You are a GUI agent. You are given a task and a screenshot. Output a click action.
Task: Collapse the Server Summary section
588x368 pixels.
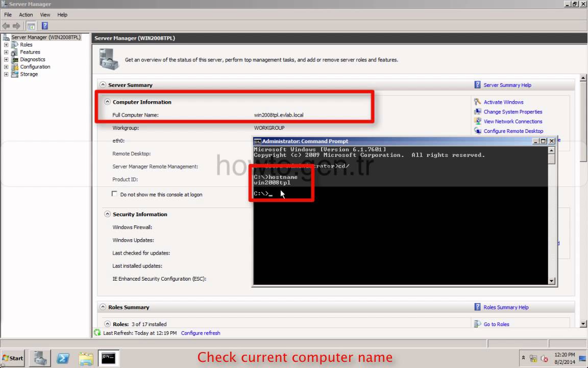pos(103,85)
